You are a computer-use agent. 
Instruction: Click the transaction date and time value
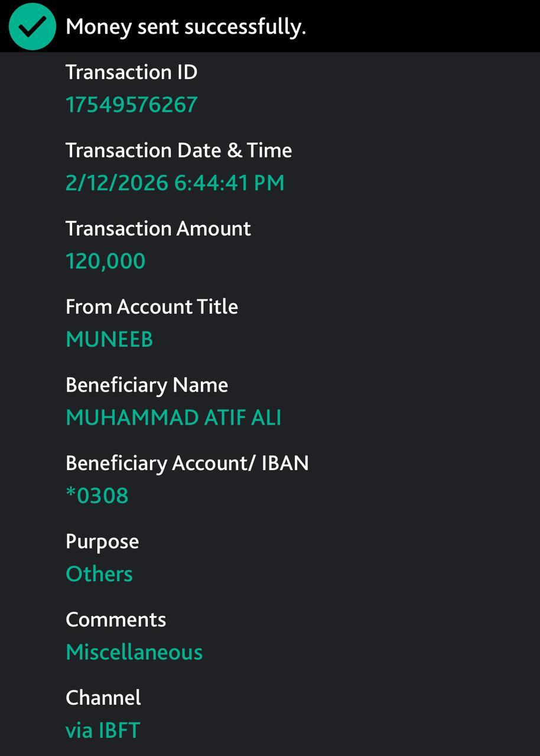tap(175, 183)
